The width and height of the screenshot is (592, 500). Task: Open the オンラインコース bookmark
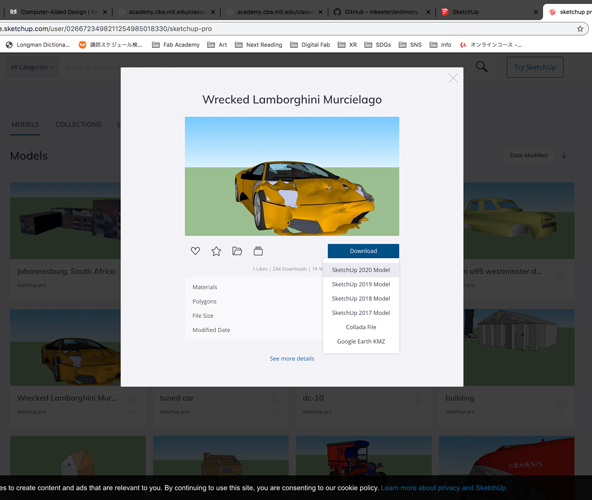click(491, 45)
